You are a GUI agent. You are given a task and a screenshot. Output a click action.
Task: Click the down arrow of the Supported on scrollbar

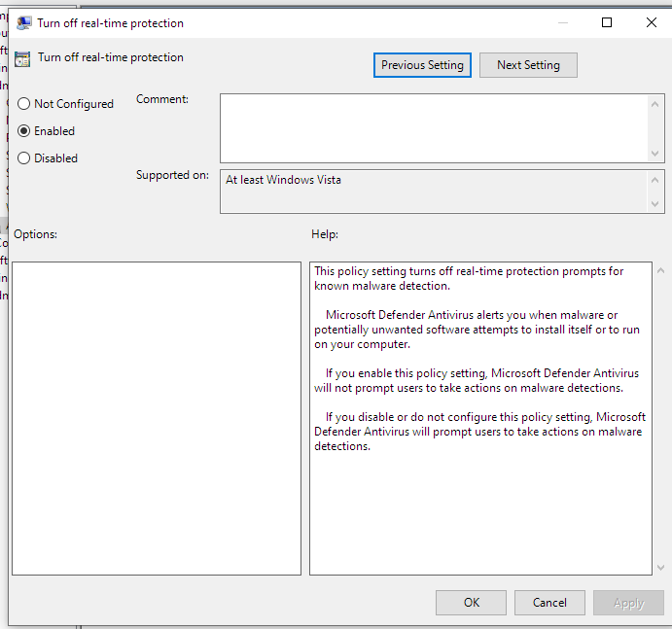[654, 203]
